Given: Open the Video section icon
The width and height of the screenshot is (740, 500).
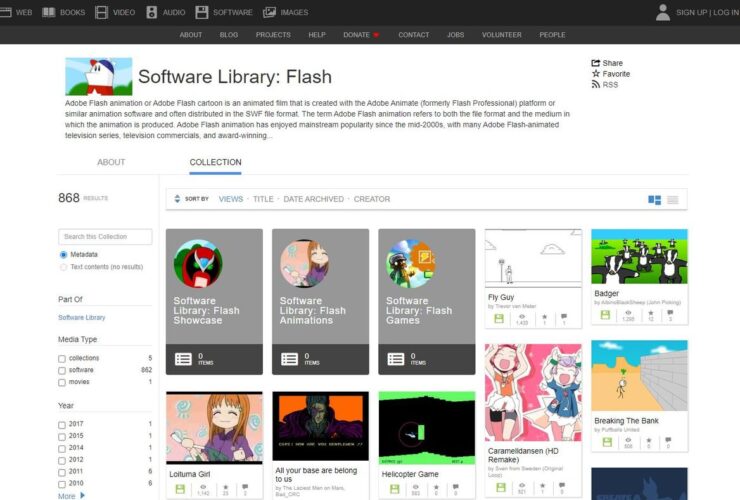Looking at the screenshot, I should pyautogui.click(x=101, y=12).
